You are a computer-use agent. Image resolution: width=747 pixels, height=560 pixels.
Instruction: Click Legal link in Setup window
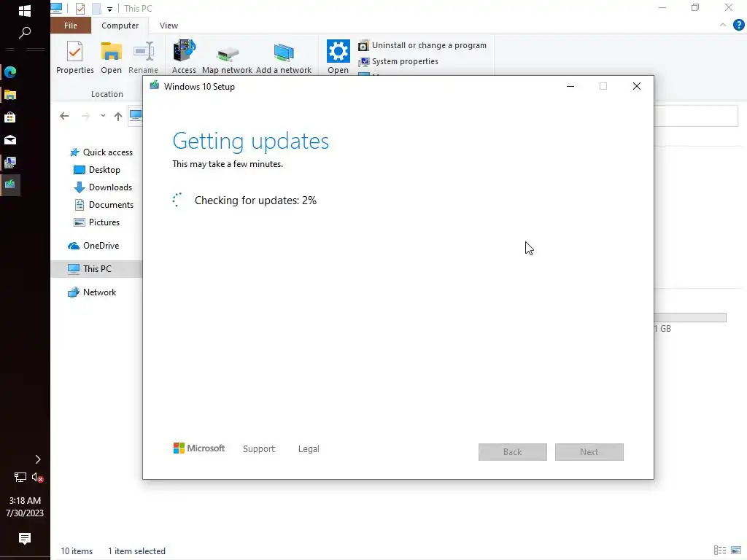click(x=309, y=449)
